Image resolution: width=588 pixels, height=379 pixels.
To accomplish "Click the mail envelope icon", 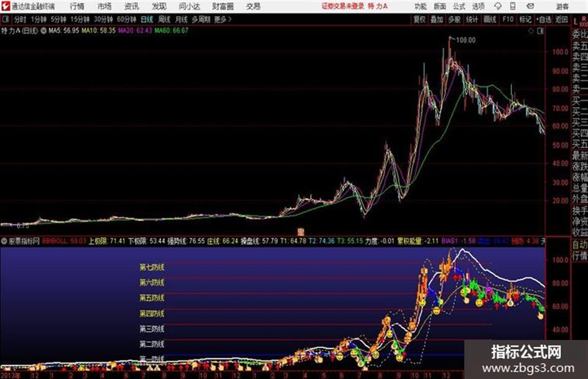I will click(530, 6).
